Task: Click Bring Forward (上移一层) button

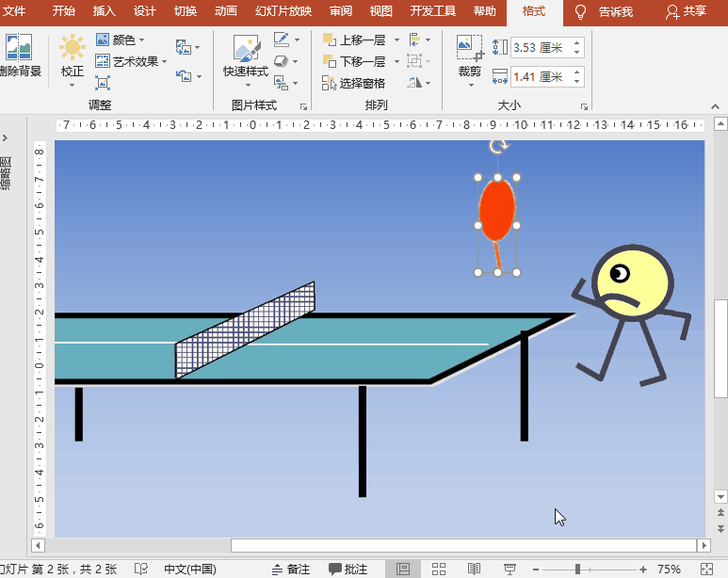Action: coord(355,40)
